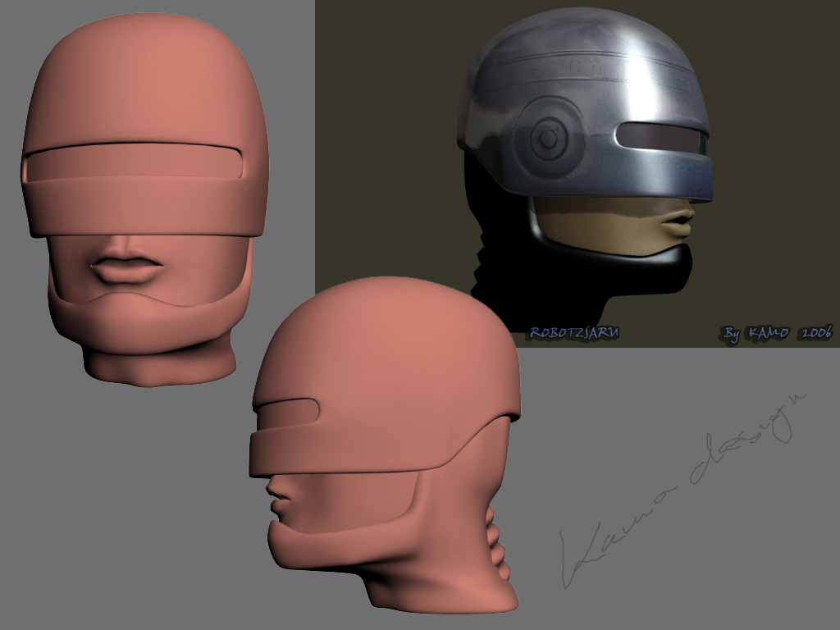Screen dimensions: 840x630
Task: Select the chrome helmet render with dark background
Action: click(x=577, y=174)
